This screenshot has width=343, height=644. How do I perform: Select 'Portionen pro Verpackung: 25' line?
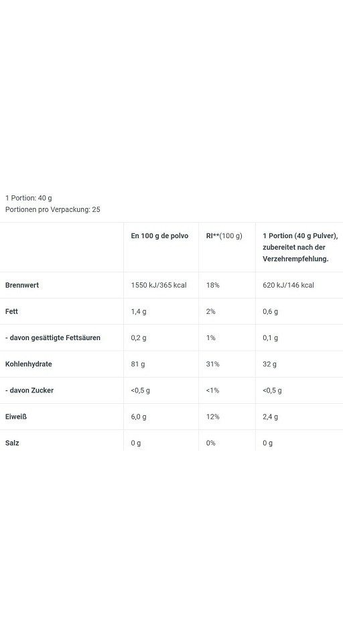click(52, 209)
